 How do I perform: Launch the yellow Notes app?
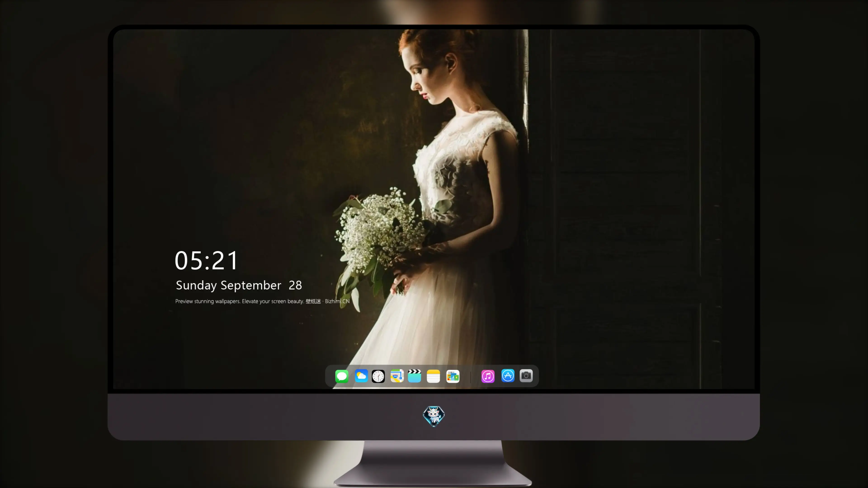pyautogui.click(x=433, y=376)
